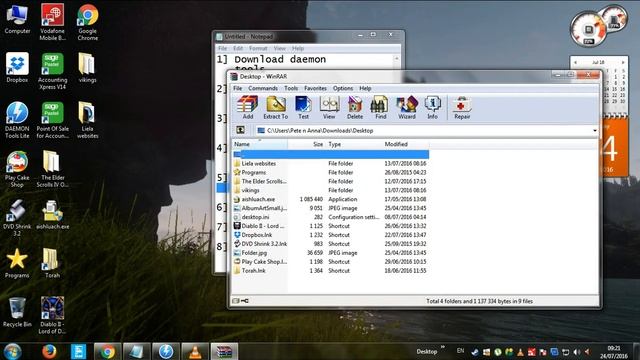Select desktop.ini file row
The image size is (640, 360).
(331, 217)
